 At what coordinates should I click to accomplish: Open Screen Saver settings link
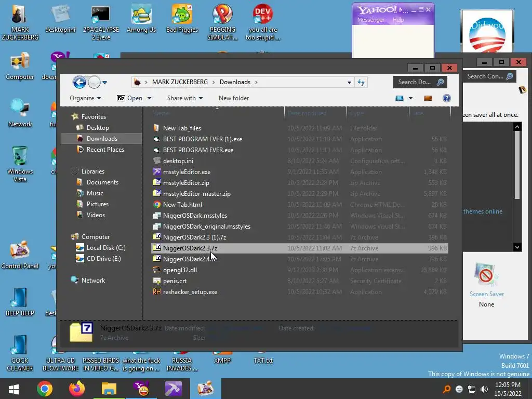(x=486, y=294)
